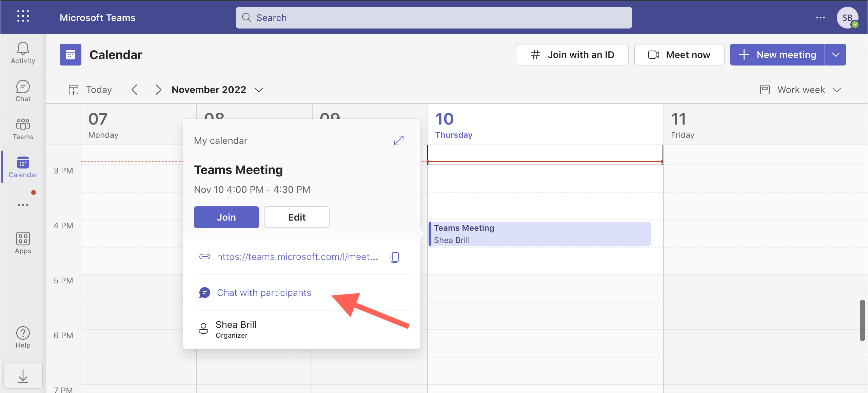This screenshot has width=868, height=393.
Task: Click the 'My calendar' label in popup
Action: coord(220,141)
